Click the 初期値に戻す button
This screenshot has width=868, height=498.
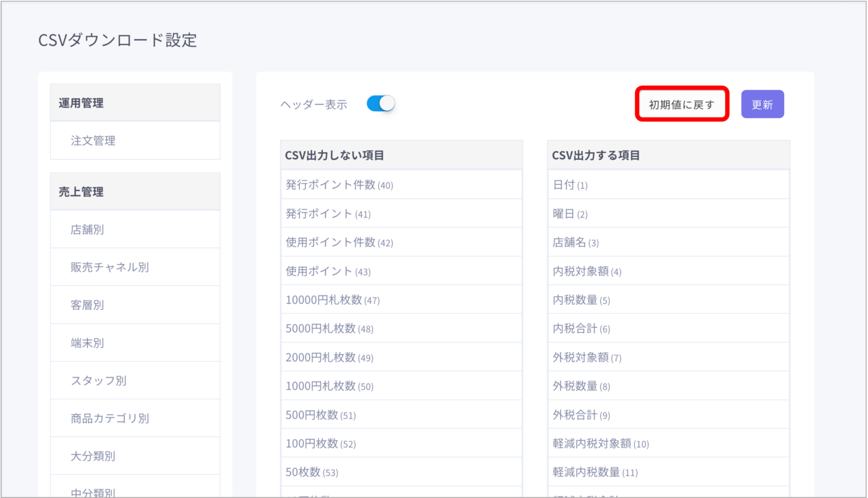[682, 105]
